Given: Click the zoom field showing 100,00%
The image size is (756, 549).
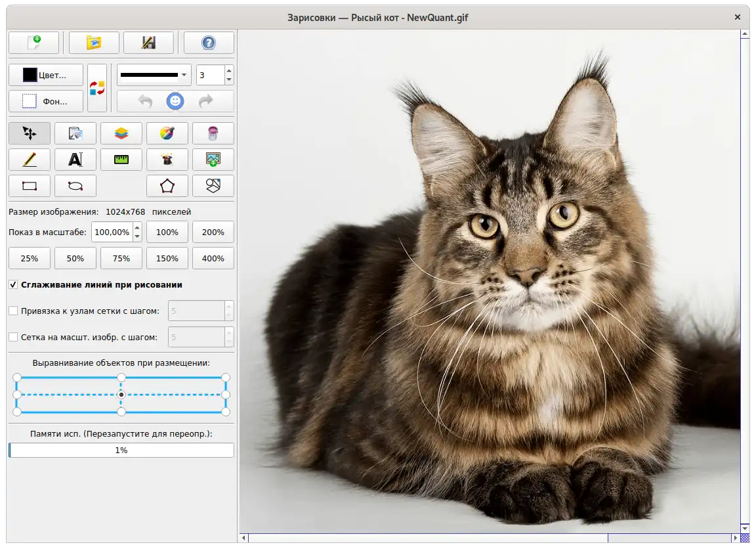Looking at the screenshot, I should [112, 232].
